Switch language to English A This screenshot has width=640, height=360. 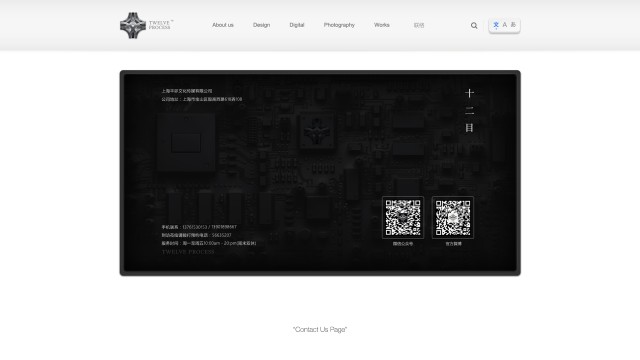pyautogui.click(x=504, y=25)
